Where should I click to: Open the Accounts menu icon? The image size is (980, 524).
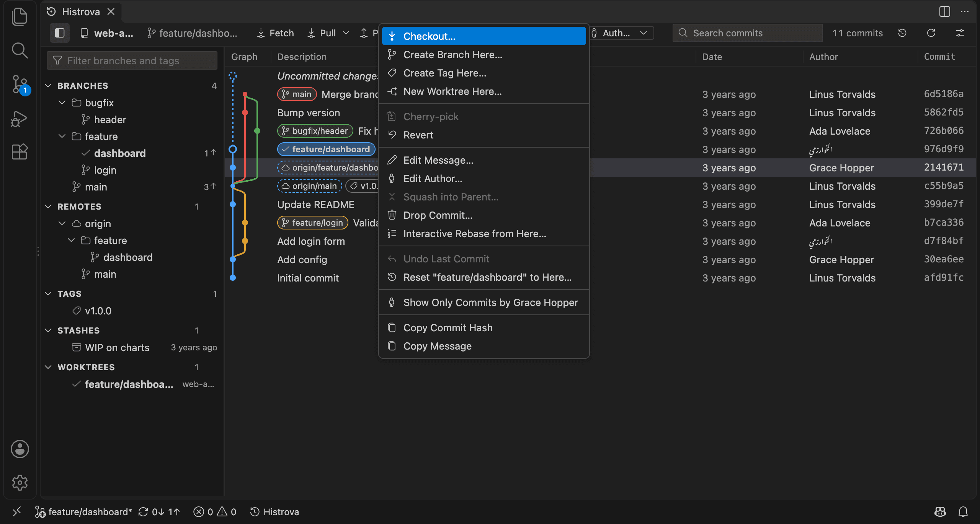click(x=20, y=449)
